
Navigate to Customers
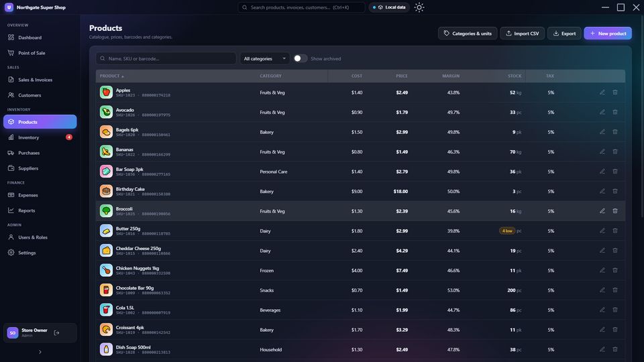pos(40,95)
